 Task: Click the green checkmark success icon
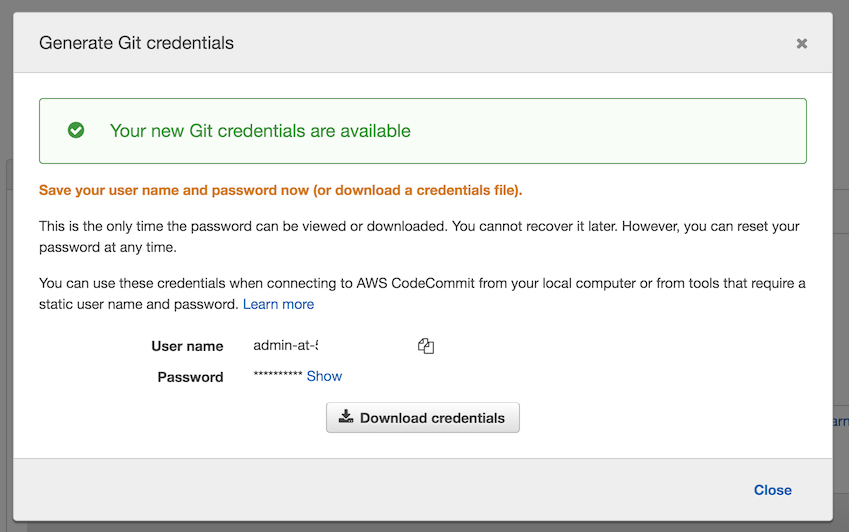click(x=76, y=130)
